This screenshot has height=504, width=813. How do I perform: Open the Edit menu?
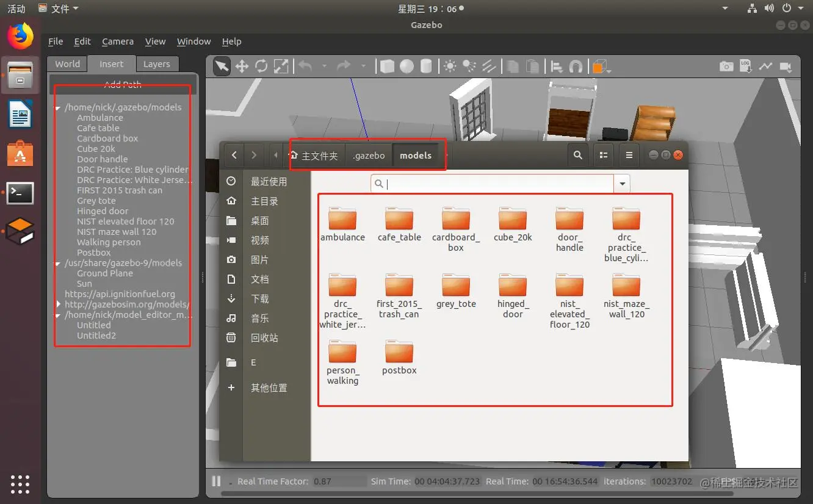point(82,41)
